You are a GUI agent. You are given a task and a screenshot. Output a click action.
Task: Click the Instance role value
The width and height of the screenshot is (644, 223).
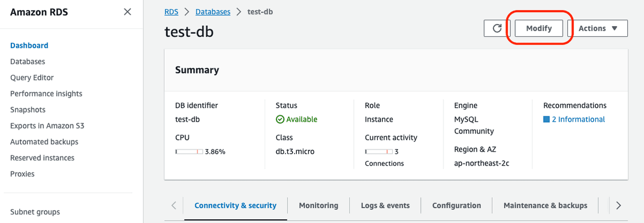(x=379, y=120)
